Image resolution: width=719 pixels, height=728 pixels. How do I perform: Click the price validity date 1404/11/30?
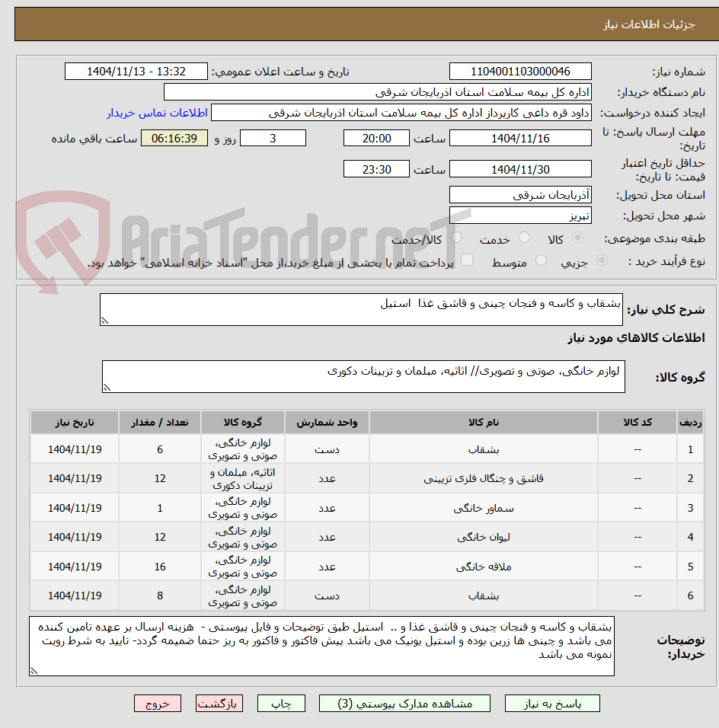pos(520,169)
